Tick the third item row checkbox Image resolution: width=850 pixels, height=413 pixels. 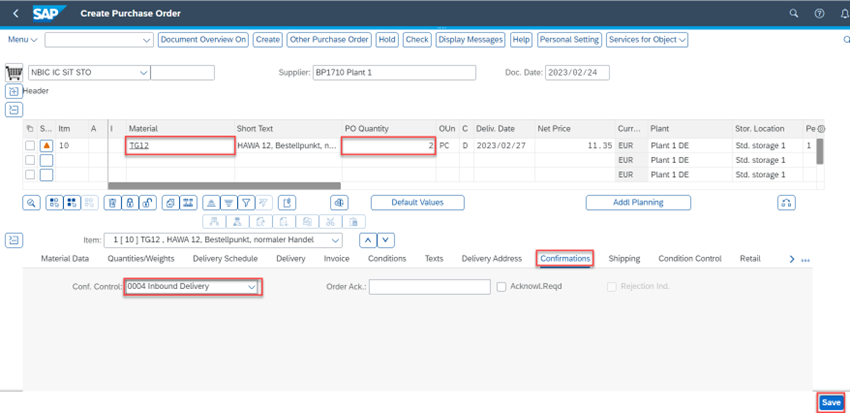tap(30, 175)
